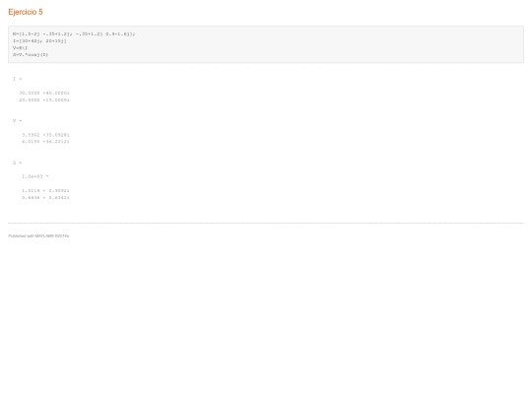Click the "S =" output label

[x=18, y=163]
